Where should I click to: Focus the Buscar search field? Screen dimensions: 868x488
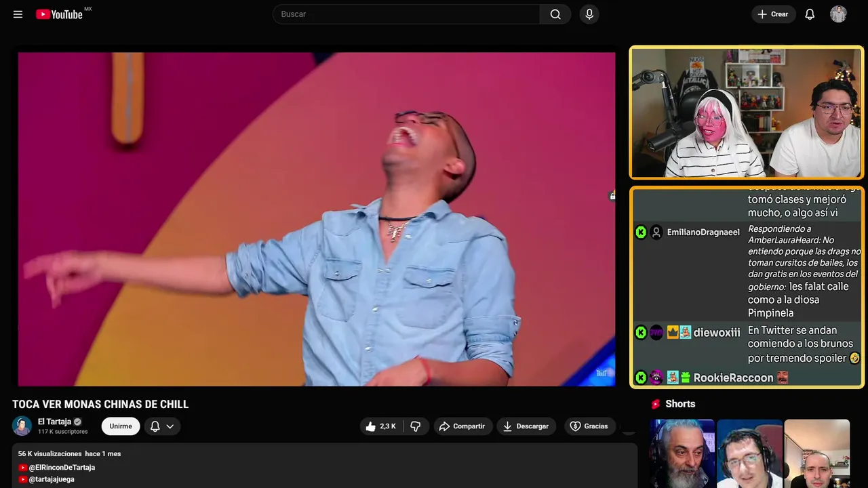coord(406,14)
